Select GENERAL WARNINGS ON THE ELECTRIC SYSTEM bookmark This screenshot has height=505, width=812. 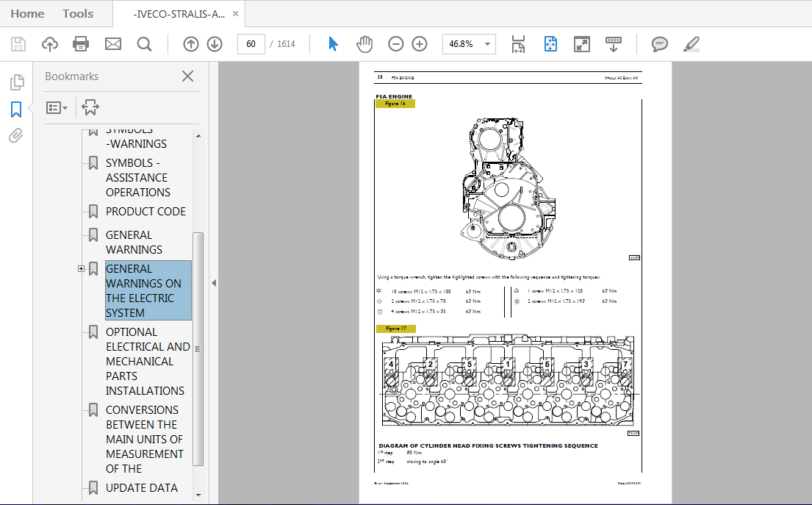(148, 290)
